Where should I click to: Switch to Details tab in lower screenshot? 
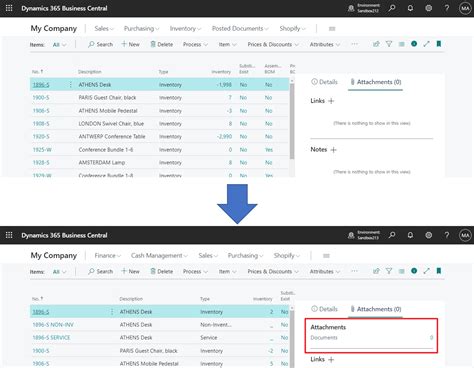click(324, 309)
